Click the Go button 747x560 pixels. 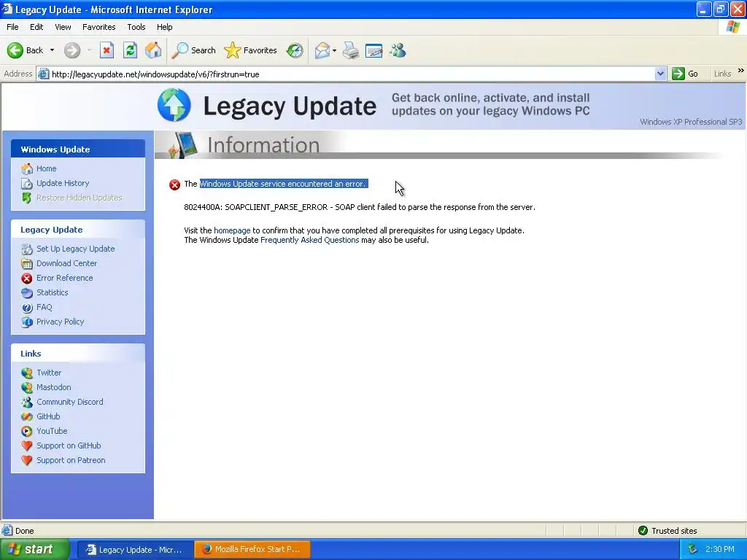685,74
